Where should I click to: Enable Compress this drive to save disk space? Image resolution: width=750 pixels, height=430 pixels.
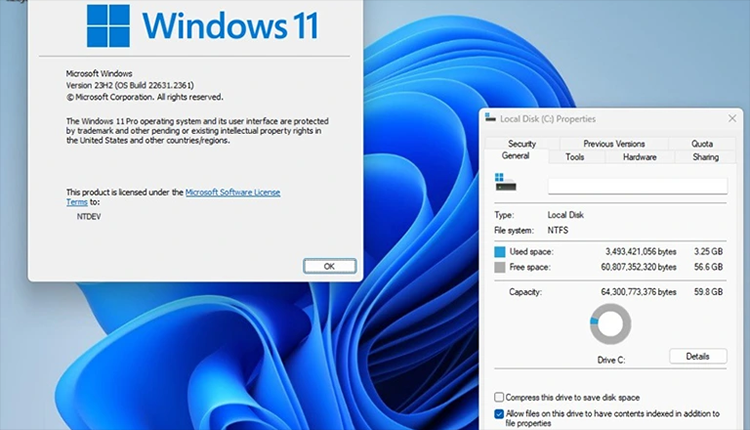coord(500,397)
